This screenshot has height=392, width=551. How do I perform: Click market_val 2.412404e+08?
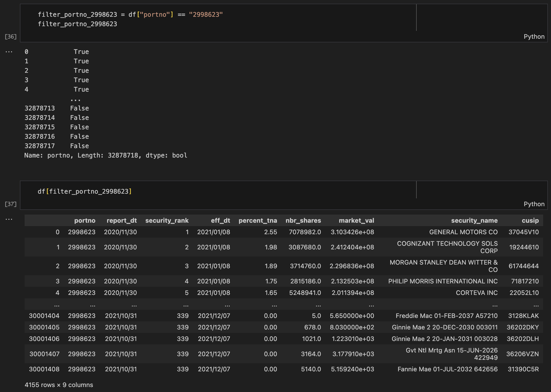pos(352,247)
